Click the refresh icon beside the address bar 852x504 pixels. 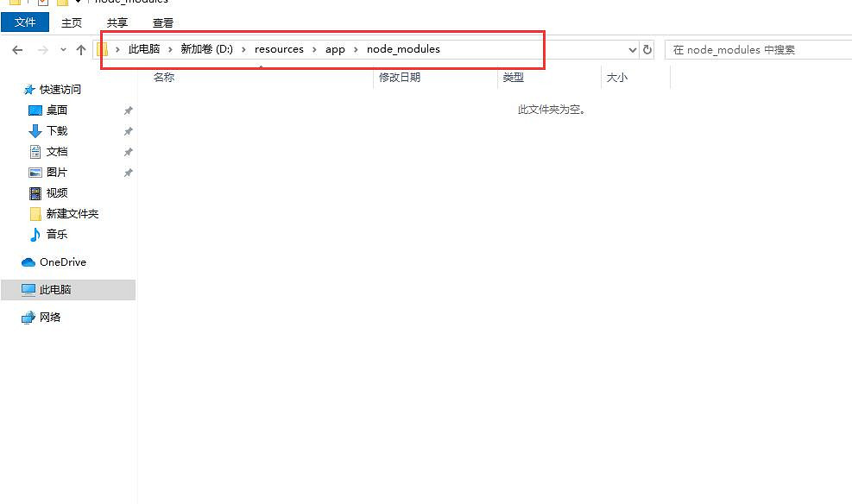(x=647, y=49)
